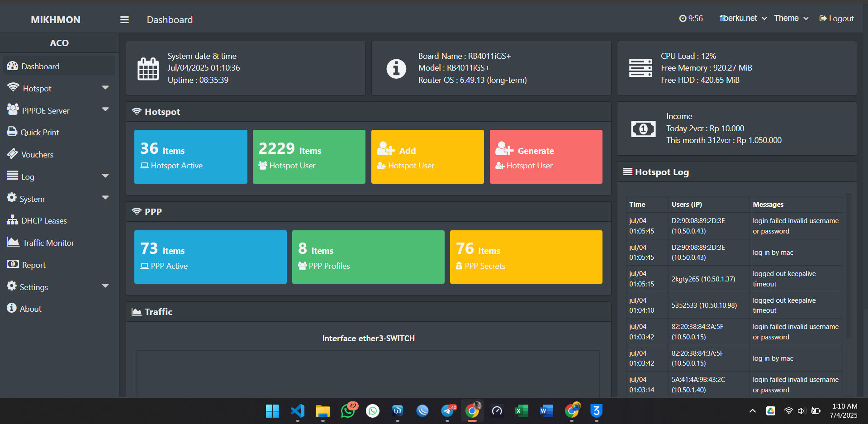Viewport: 868px width, 424px height.
Task: Click the Quick Print printer icon
Action: tap(12, 132)
